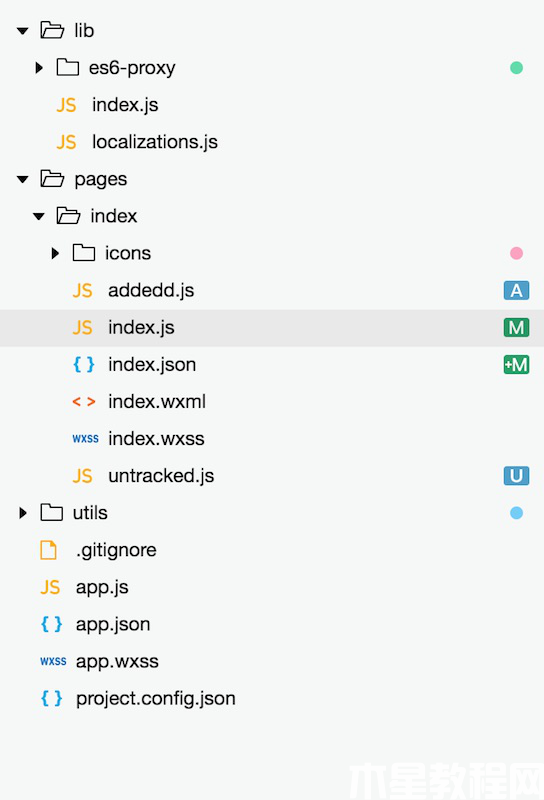
Task: Open localizations.js file
Action: 155,142
